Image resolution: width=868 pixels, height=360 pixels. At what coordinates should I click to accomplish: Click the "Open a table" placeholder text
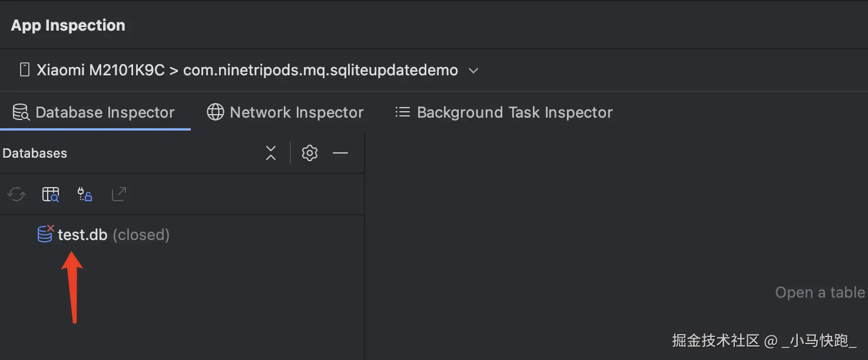click(x=820, y=292)
